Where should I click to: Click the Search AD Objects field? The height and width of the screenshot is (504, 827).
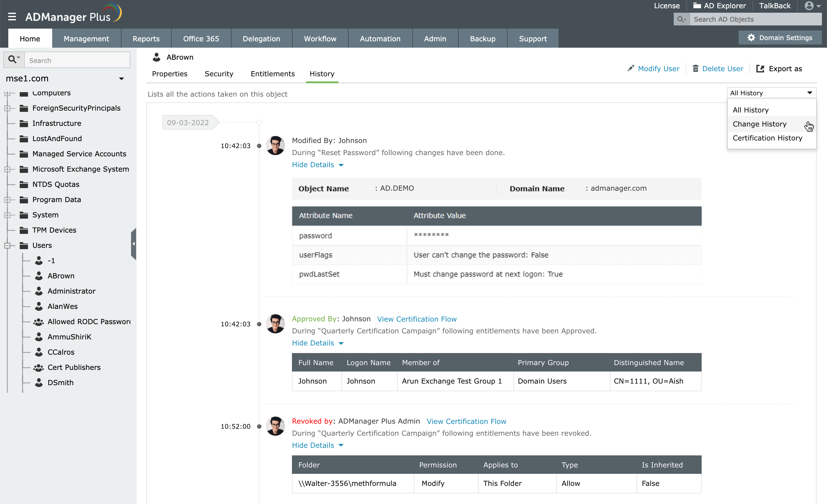pos(755,19)
